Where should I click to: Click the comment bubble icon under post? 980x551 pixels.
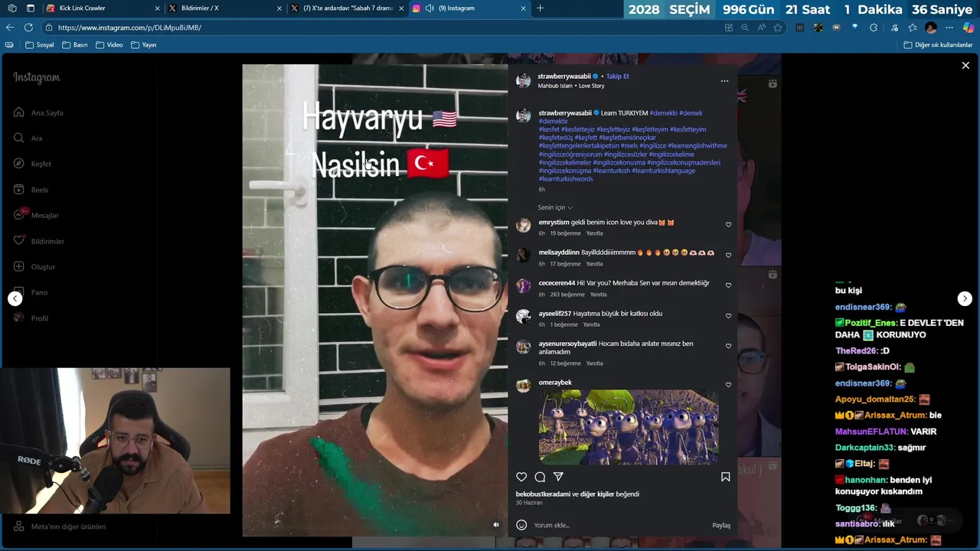[x=540, y=477]
